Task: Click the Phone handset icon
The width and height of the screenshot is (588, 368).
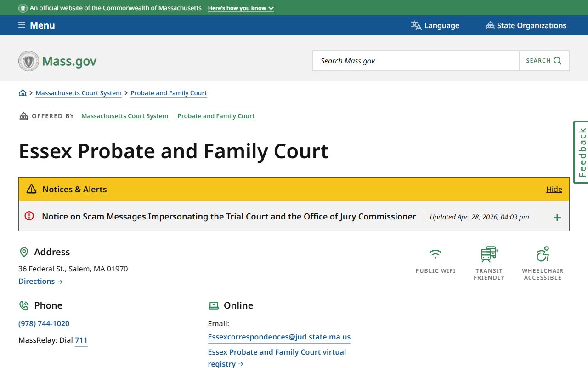Action: click(24, 305)
